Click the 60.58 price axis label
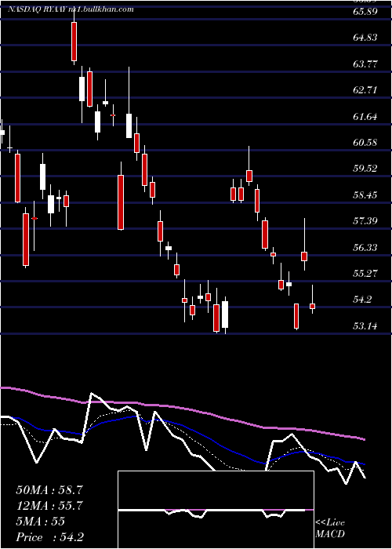 pos(365,143)
